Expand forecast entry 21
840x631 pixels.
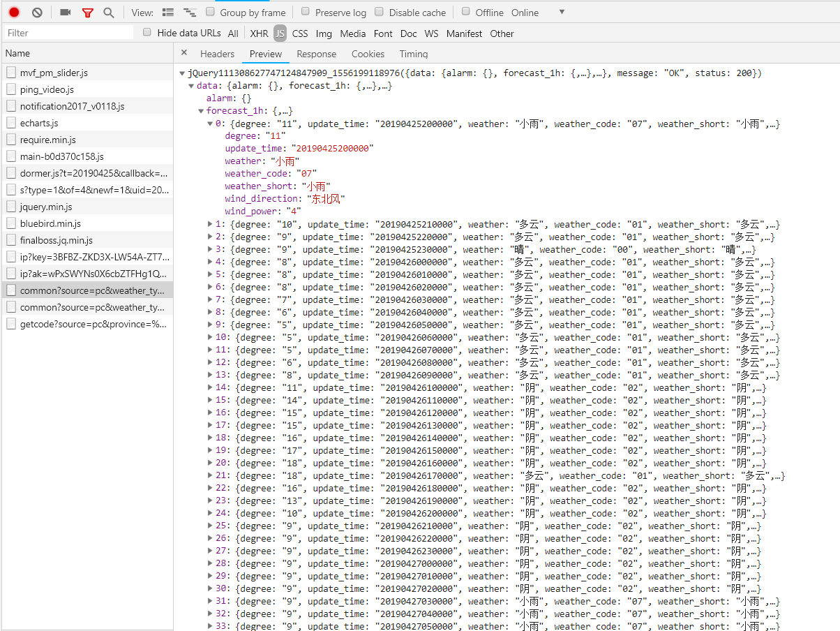coord(211,475)
